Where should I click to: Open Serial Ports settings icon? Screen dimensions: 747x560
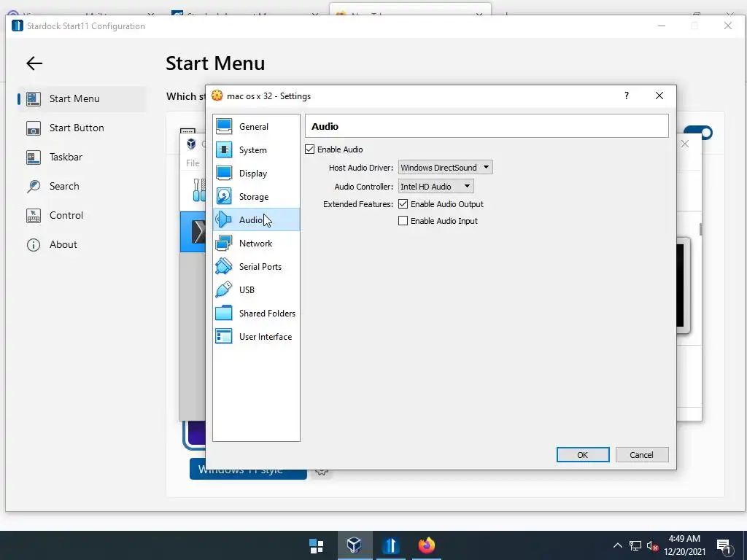click(224, 267)
